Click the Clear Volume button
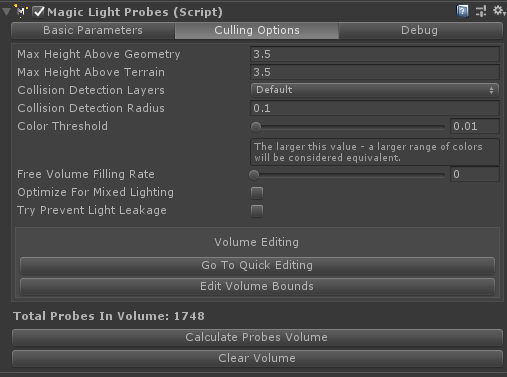This screenshot has height=377, width=507. [257, 358]
